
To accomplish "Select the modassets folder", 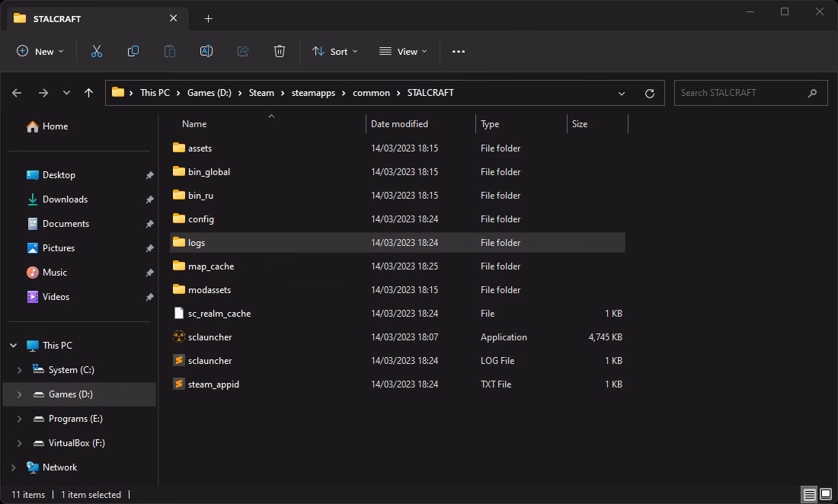I will pos(398,290).
